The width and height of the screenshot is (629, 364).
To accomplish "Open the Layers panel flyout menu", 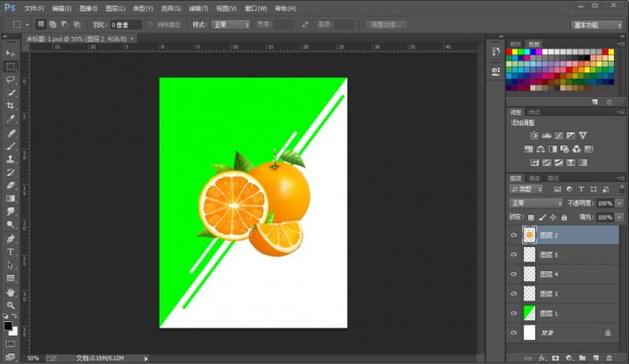I will tap(621, 178).
